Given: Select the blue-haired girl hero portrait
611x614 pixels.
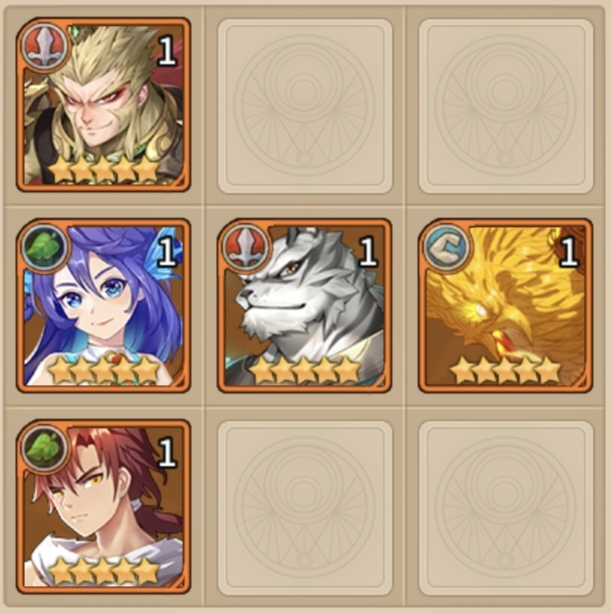Looking at the screenshot, I should [x=103, y=305].
